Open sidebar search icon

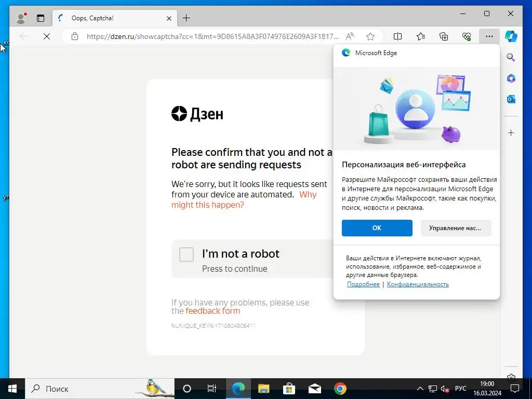click(x=511, y=57)
